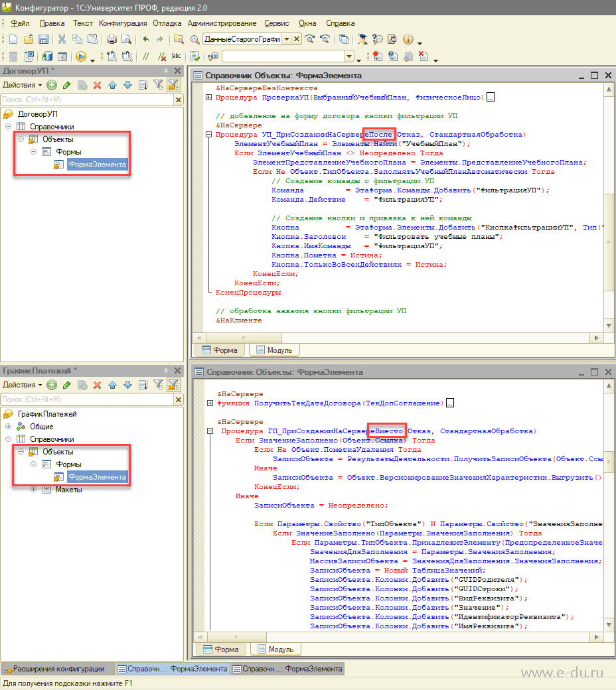Collapse Объекты node in ДоговорУП tree
Screen dimensions: 616x690
pos(21,139)
